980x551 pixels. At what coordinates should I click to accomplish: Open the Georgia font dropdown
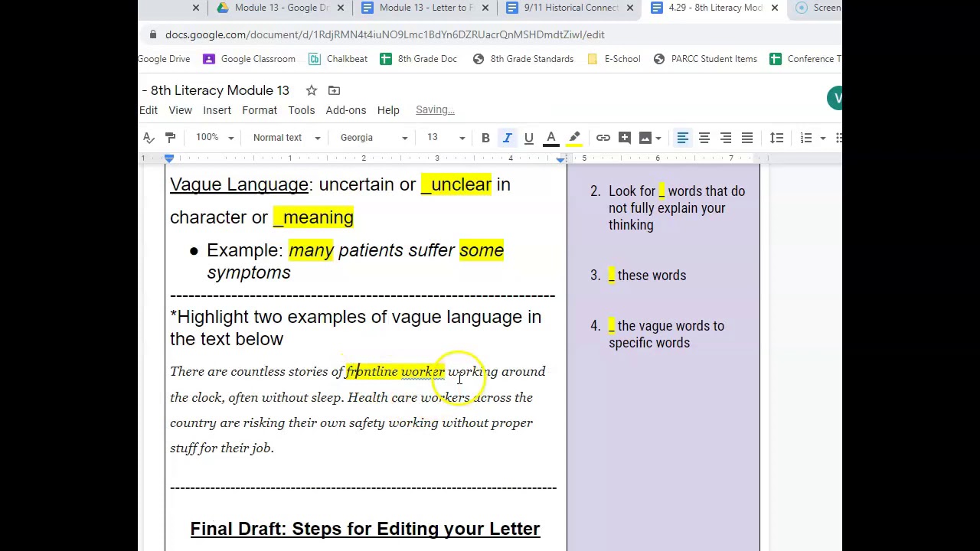[x=374, y=138]
